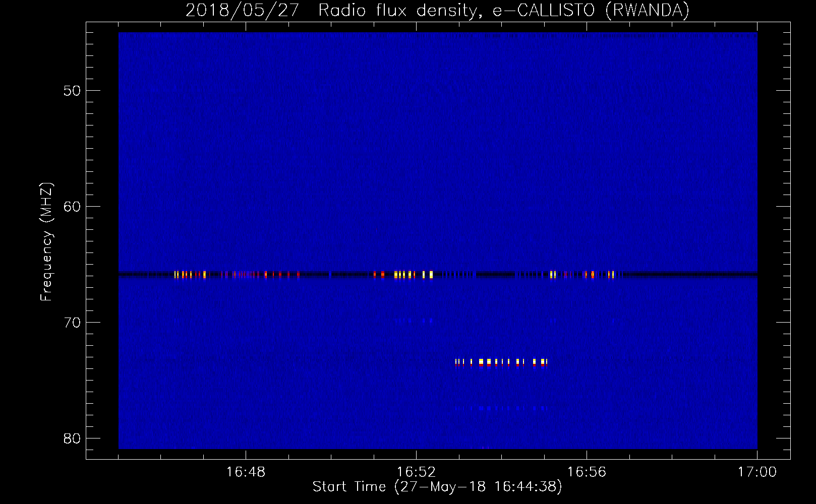Click the bright burst cluster near 74 MHz
Image resolution: width=816 pixels, height=504 pixels.
pos(501,363)
